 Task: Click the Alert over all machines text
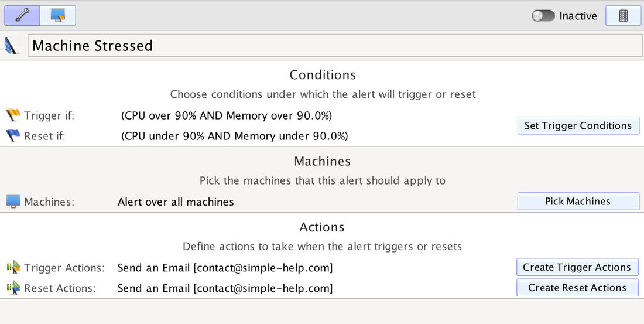176,202
